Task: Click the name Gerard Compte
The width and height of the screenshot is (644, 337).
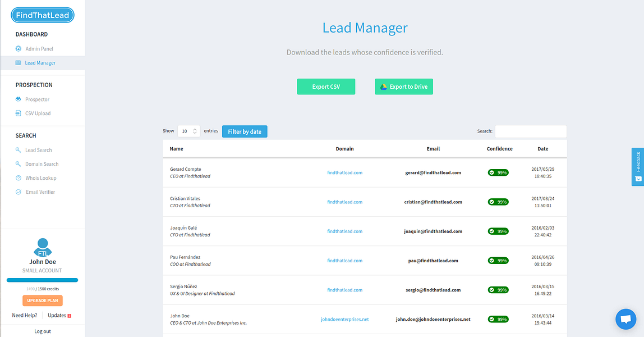Action: pos(186,169)
